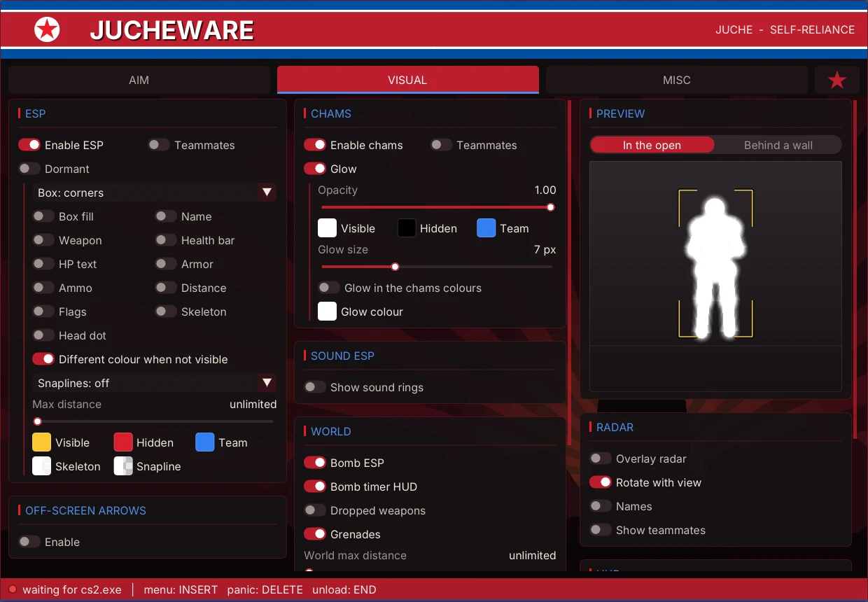This screenshot has width=868, height=602.
Task: Open the black chams Hidden swatch
Action: point(407,228)
